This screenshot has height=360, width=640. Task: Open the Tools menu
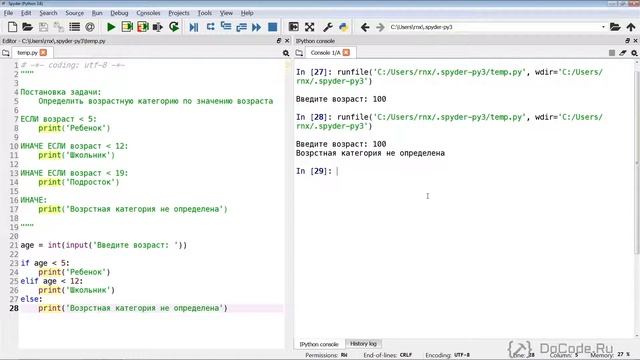coord(204,13)
